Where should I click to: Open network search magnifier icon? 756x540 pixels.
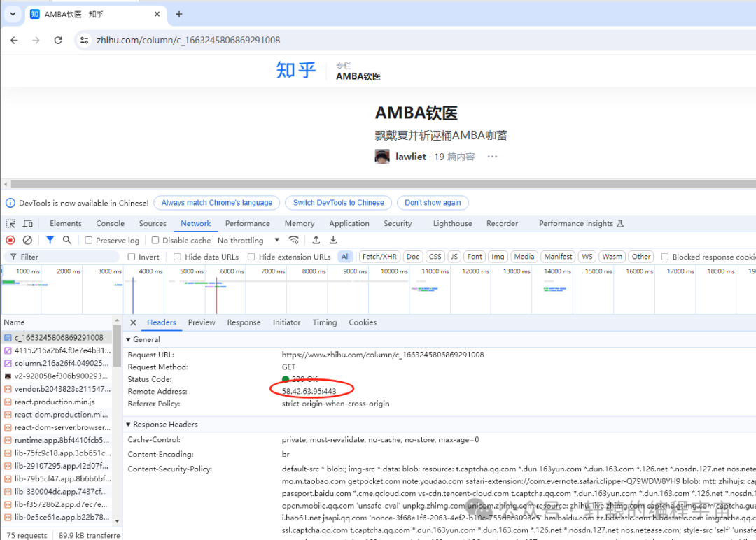67,240
